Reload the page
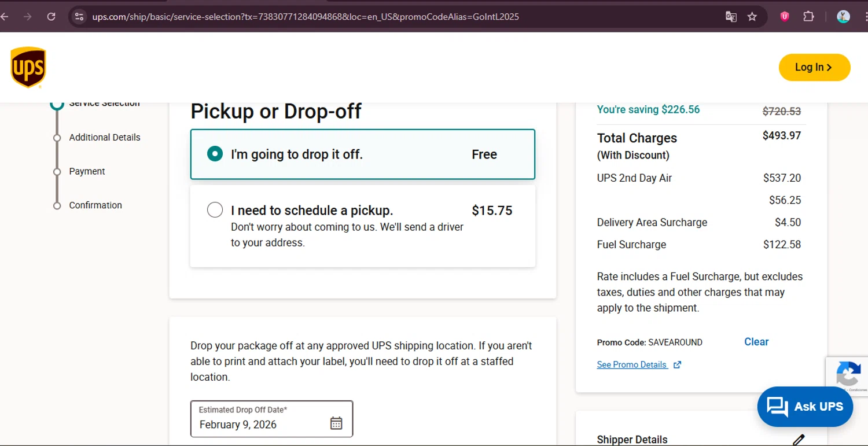 pos(51,17)
